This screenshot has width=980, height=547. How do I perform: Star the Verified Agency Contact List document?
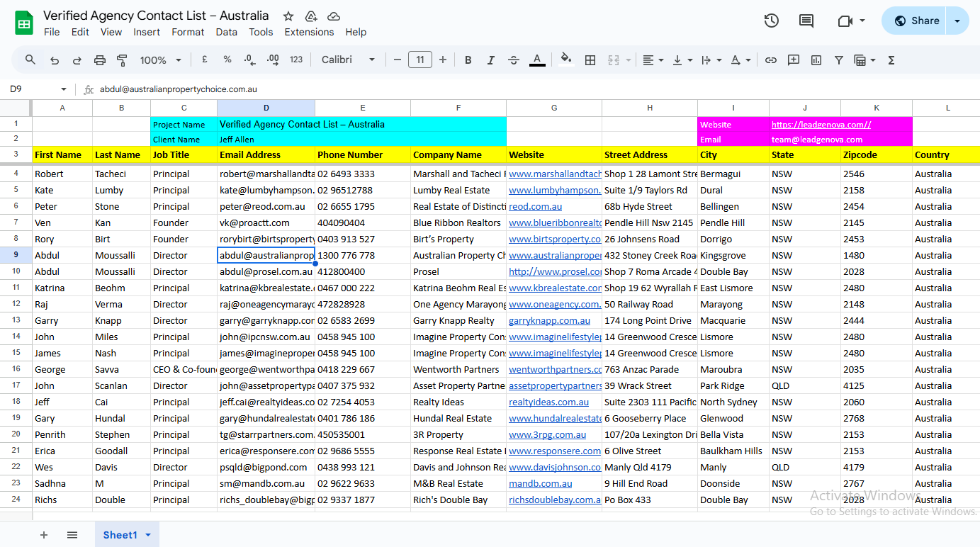[x=288, y=16]
